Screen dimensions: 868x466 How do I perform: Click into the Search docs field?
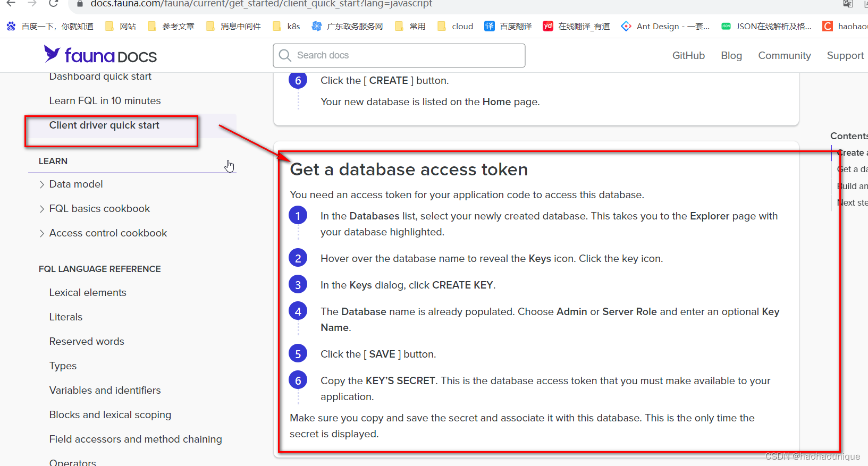(x=399, y=55)
